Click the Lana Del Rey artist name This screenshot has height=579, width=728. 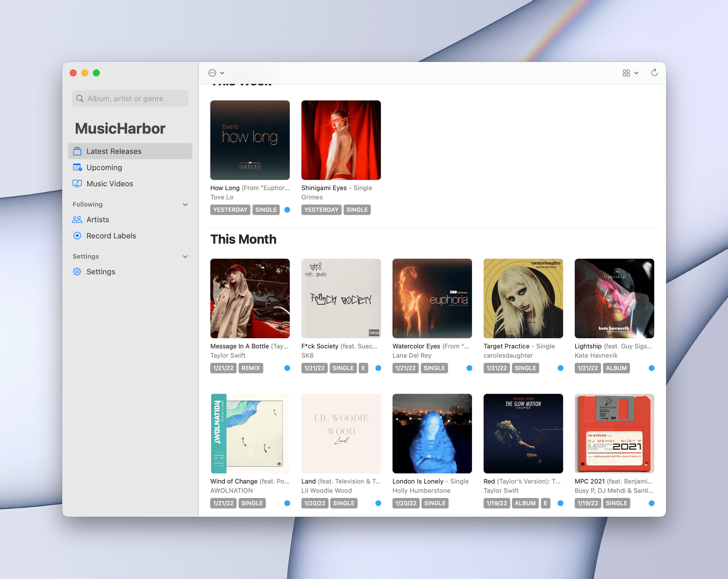412,355
